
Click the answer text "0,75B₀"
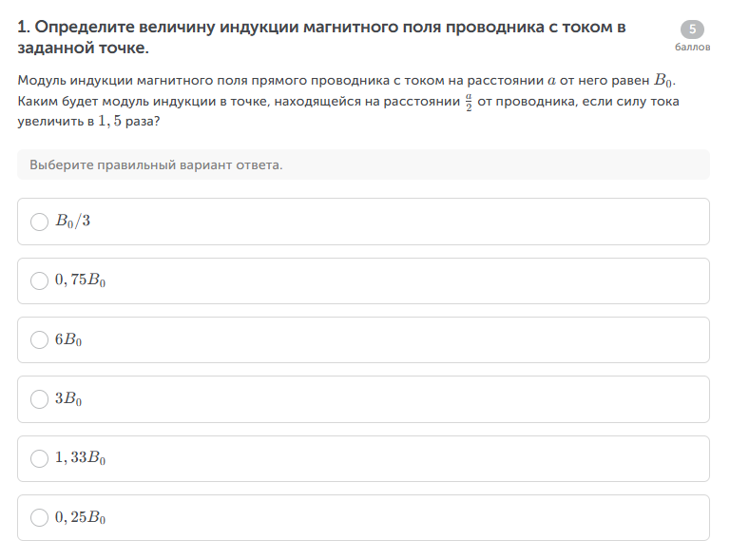pyautogui.click(x=80, y=280)
